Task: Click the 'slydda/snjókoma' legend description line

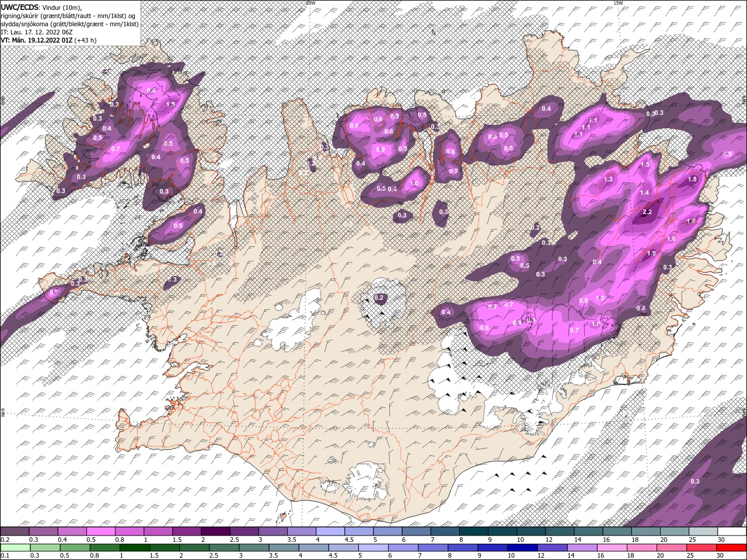Action: pyautogui.click(x=69, y=23)
